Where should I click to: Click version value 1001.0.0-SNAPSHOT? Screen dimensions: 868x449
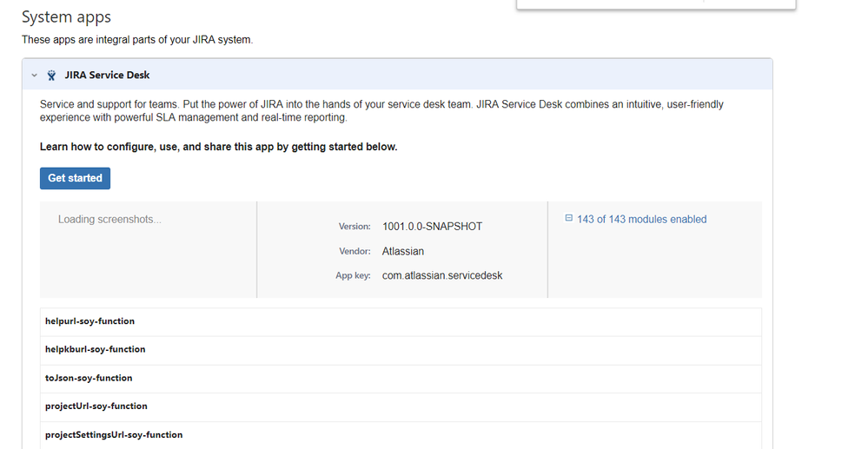coord(433,227)
